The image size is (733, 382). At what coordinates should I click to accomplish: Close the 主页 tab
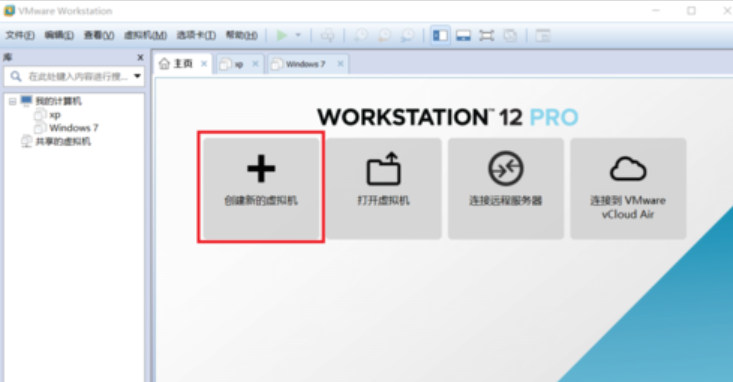204,64
